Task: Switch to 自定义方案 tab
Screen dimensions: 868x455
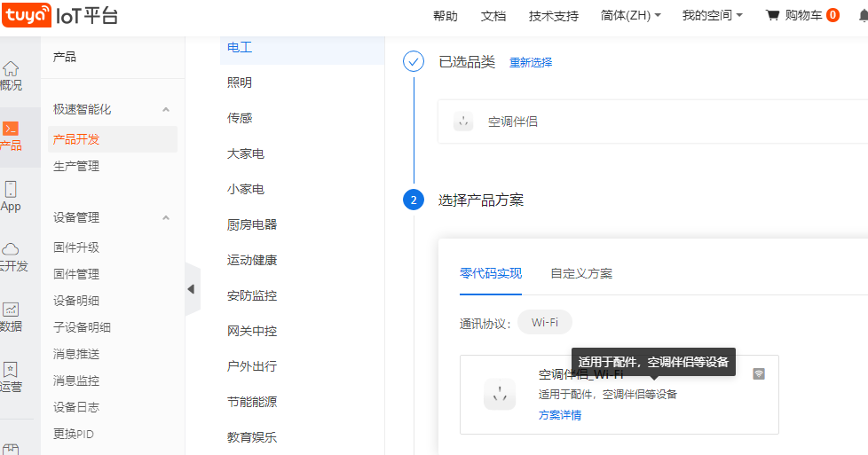Action: pyautogui.click(x=581, y=273)
